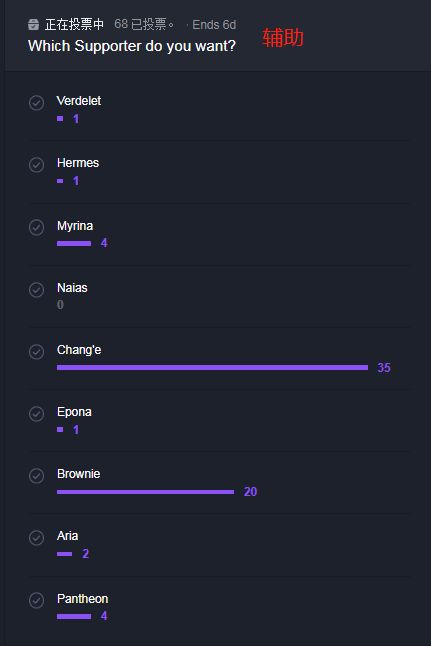The image size is (431, 646).
Task: Click the 68 votes cast counter
Action: pos(143,24)
